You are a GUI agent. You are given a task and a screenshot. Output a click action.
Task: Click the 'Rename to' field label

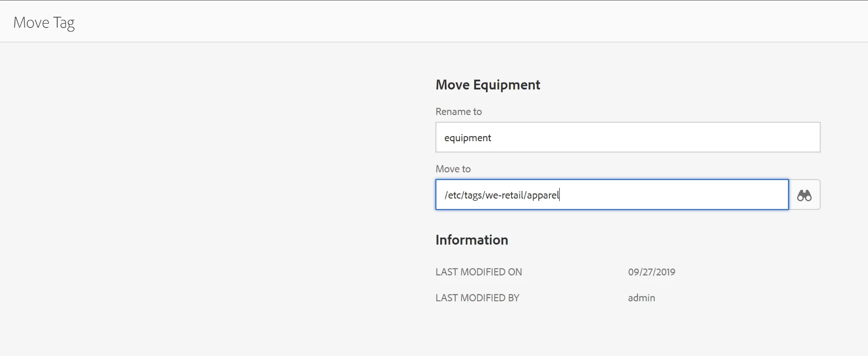(458, 112)
